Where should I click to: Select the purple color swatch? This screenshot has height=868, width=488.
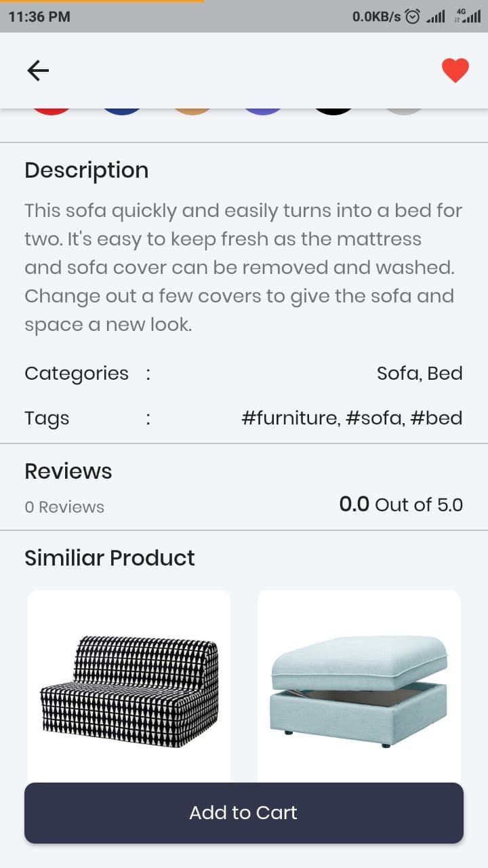point(263,111)
